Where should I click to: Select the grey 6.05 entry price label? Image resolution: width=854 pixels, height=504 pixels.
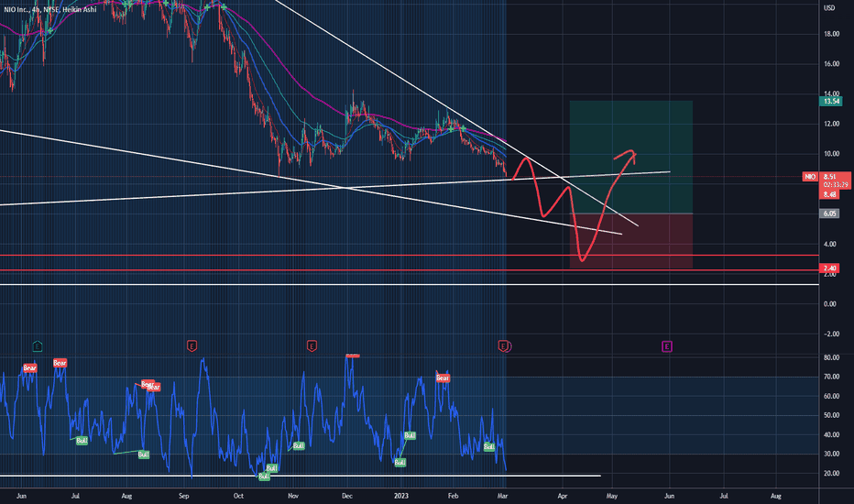(830, 214)
